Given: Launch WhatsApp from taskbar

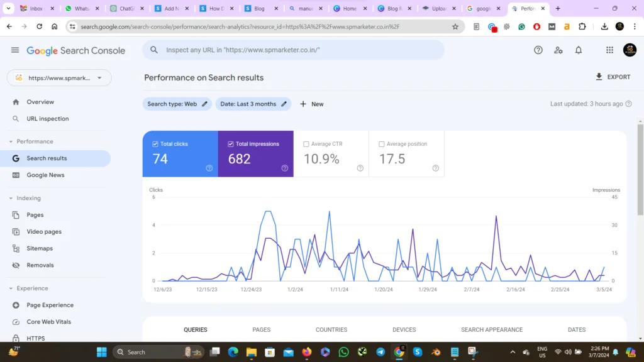Looking at the screenshot, I should point(344,352).
